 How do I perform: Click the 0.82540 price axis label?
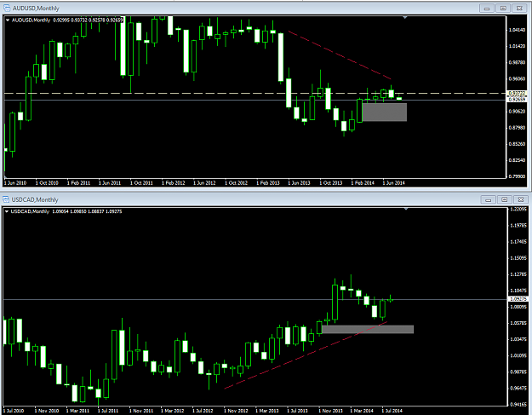[517, 160]
